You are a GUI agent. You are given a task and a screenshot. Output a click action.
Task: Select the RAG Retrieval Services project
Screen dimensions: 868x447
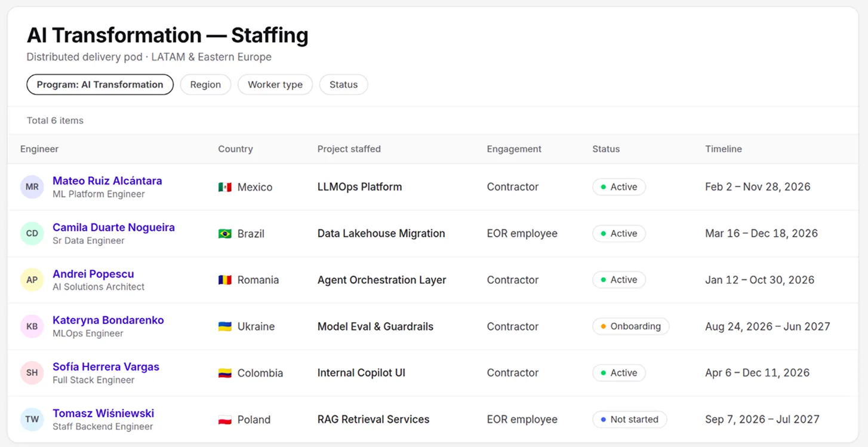373,420
